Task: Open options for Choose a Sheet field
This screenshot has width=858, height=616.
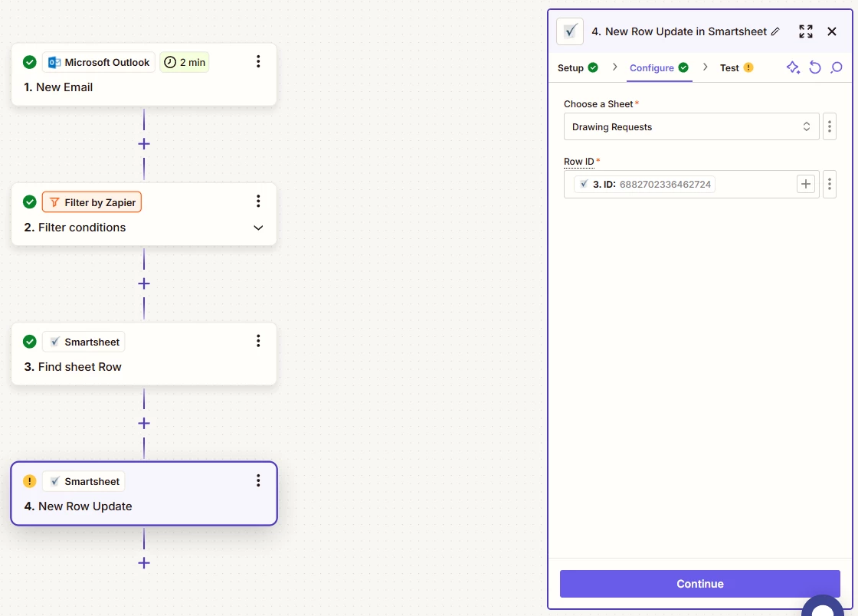Action: click(x=830, y=127)
